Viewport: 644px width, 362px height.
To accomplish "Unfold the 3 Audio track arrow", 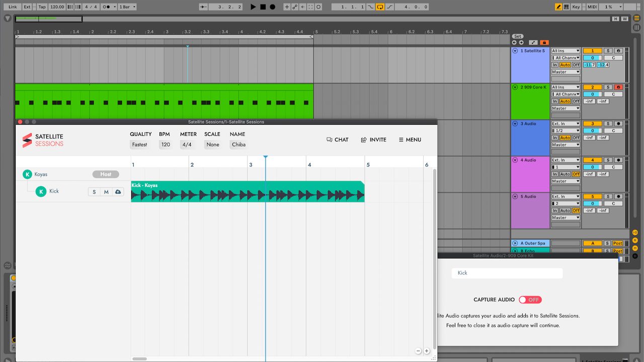I will pyautogui.click(x=515, y=124).
